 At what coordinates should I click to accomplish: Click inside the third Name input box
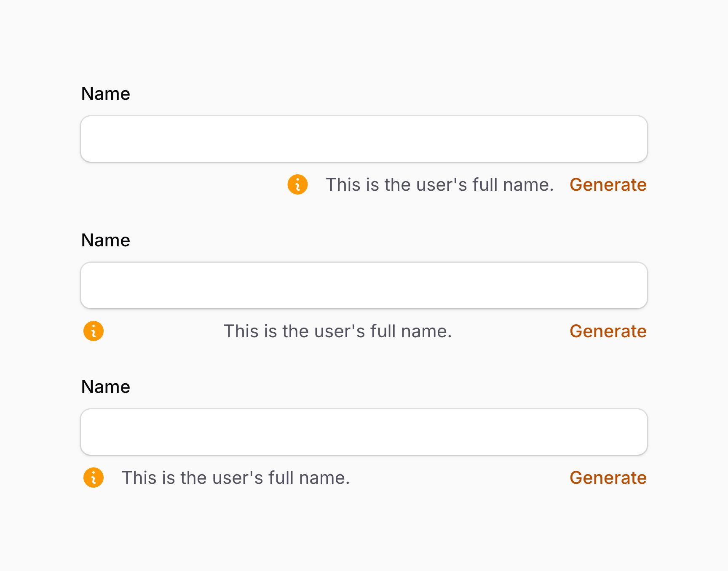(x=364, y=432)
